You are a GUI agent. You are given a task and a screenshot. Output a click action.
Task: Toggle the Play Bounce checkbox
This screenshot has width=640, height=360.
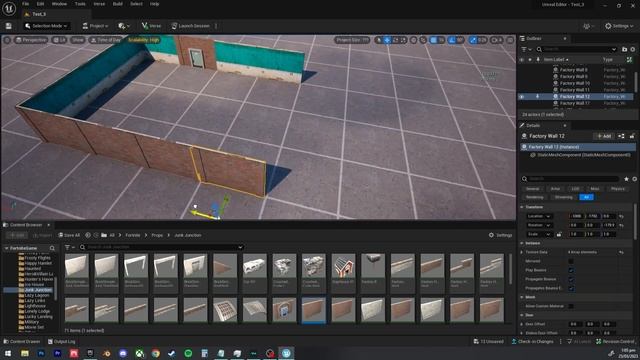(571, 270)
